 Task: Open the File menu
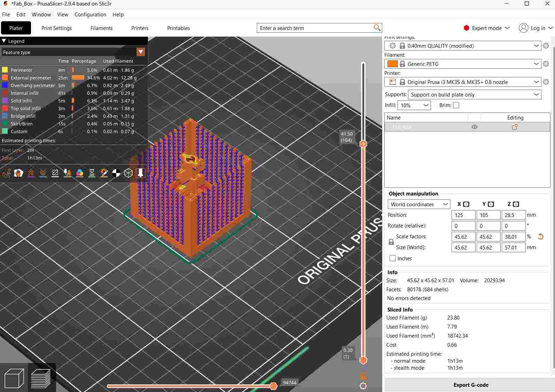coord(6,14)
